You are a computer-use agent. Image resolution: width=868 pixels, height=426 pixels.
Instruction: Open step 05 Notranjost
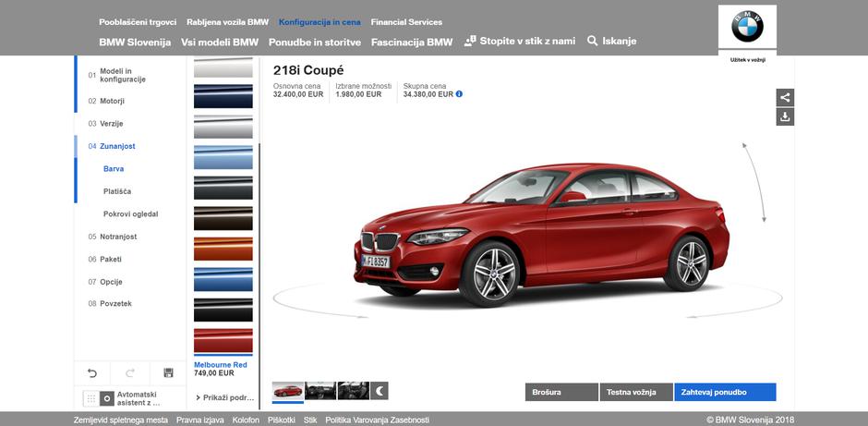pyautogui.click(x=113, y=237)
